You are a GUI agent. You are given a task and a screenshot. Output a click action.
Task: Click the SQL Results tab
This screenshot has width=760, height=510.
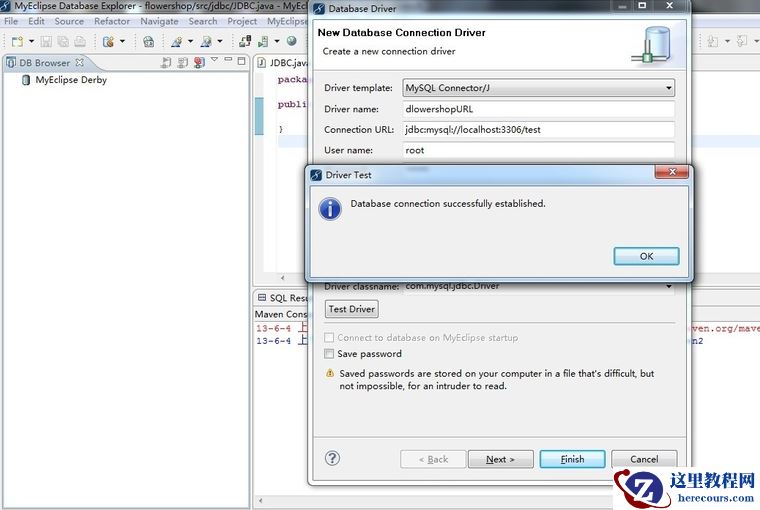282,298
